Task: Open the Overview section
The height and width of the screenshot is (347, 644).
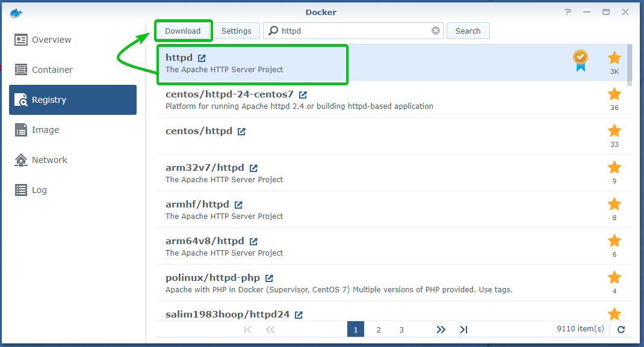Action: pos(73,40)
